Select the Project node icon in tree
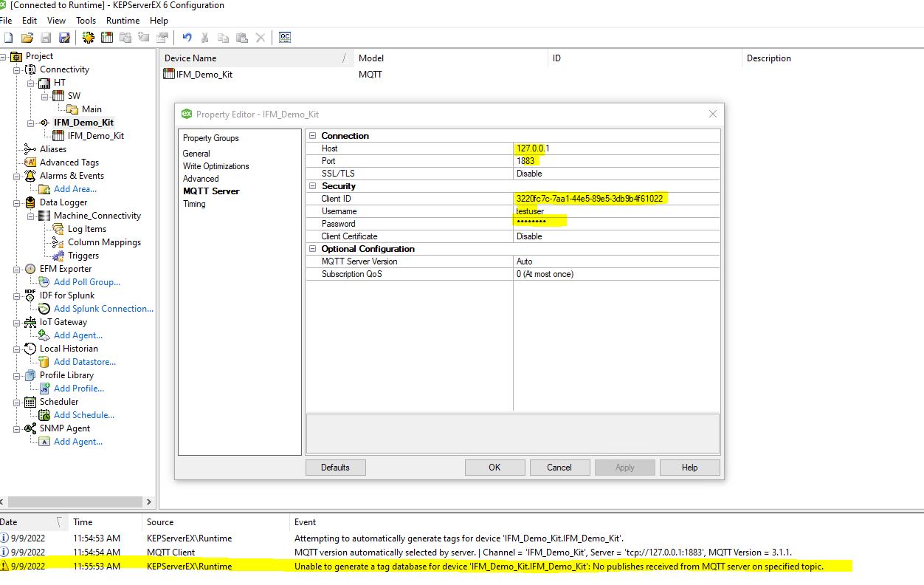The height and width of the screenshot is (585, 924). [16, 56]
